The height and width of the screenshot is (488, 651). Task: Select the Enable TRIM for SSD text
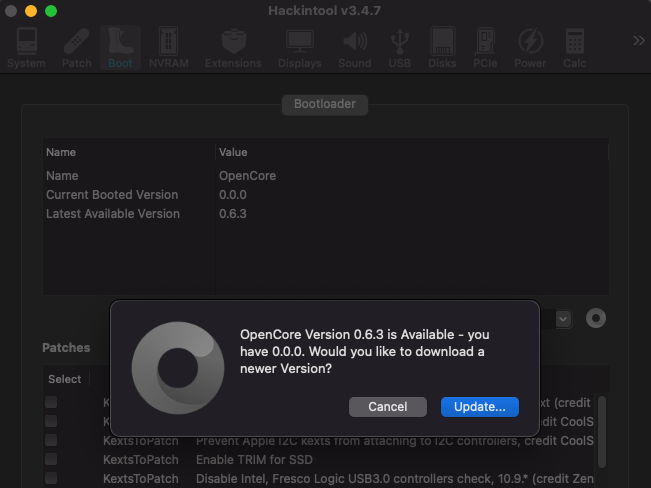[254, 460]
